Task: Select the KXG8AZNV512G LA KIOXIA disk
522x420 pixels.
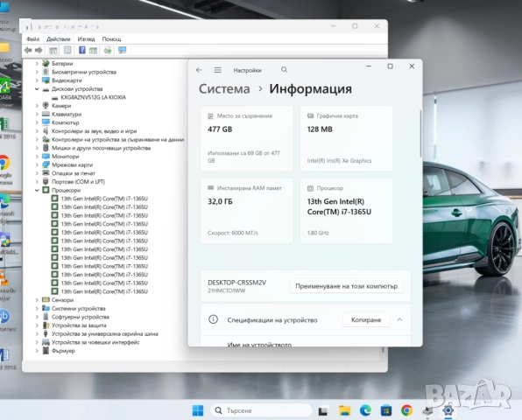Action: click(93, 97)
